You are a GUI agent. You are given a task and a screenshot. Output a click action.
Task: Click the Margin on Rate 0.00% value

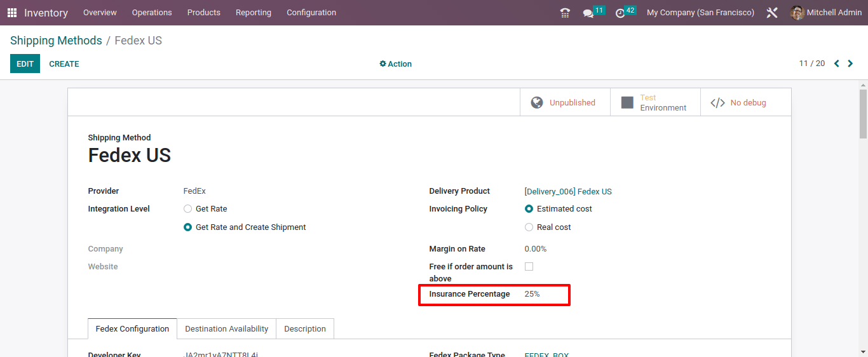pos(535,249)
